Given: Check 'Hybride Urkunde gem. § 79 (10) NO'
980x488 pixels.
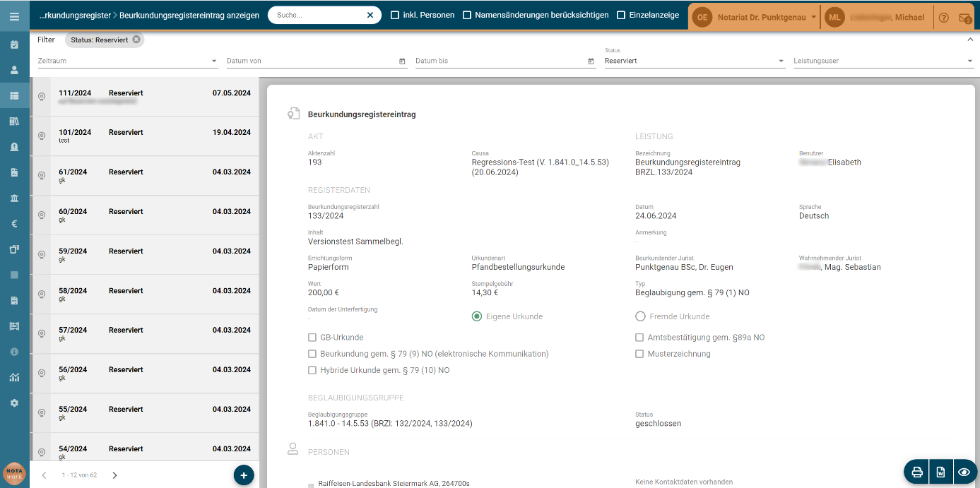Looking at the screenshot, I should click(312, 370).
